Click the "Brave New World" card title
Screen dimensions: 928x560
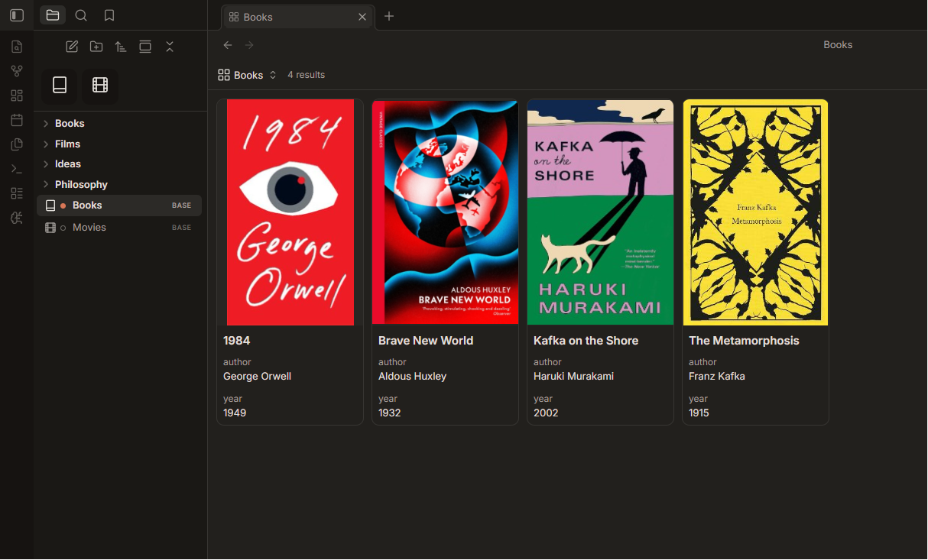pos(426,341)
